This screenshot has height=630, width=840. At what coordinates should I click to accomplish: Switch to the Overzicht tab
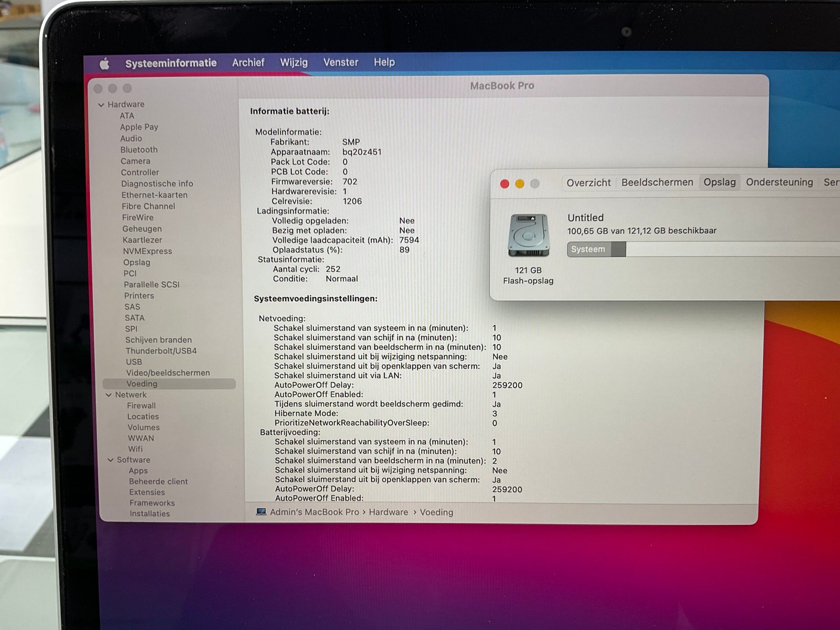589,183
